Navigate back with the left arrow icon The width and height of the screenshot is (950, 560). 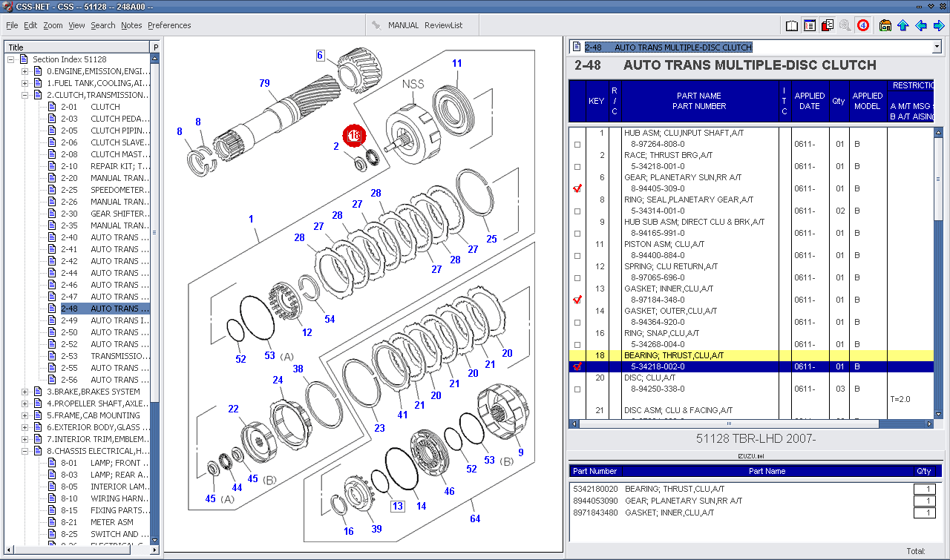pos(921,25)
